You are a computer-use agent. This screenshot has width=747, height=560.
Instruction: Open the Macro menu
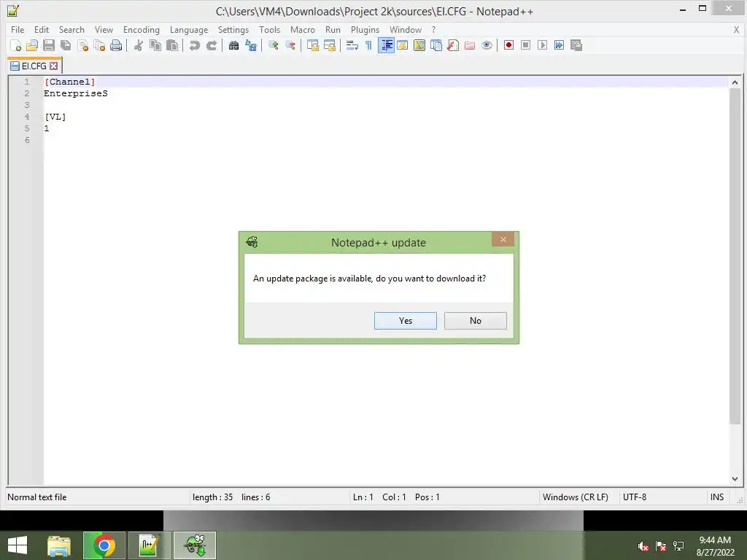pos(303,29)
